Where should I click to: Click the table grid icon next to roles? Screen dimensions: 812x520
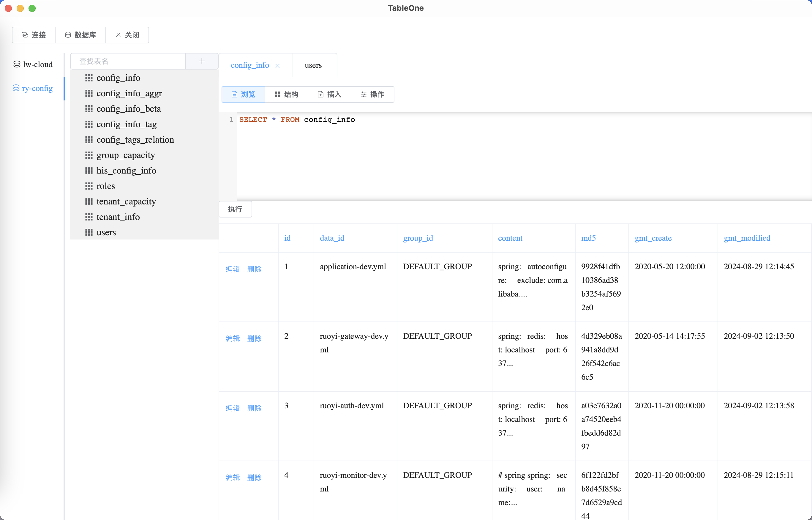[x=89, y=186]
